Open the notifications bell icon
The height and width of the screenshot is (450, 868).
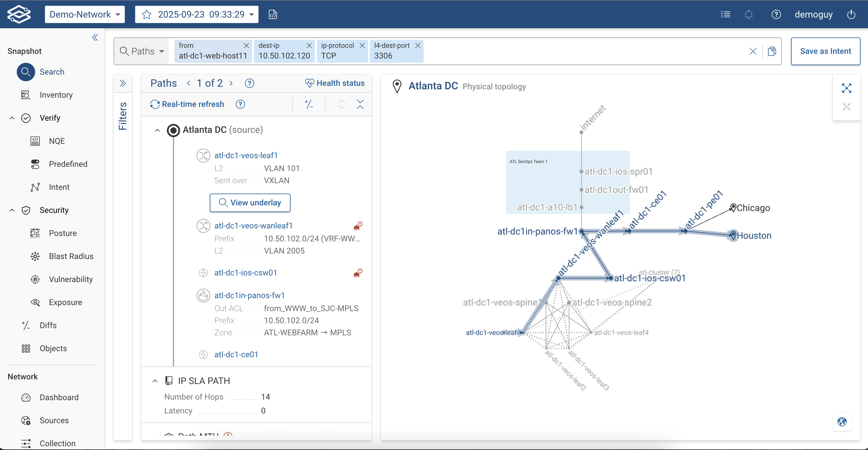(749, 14)
